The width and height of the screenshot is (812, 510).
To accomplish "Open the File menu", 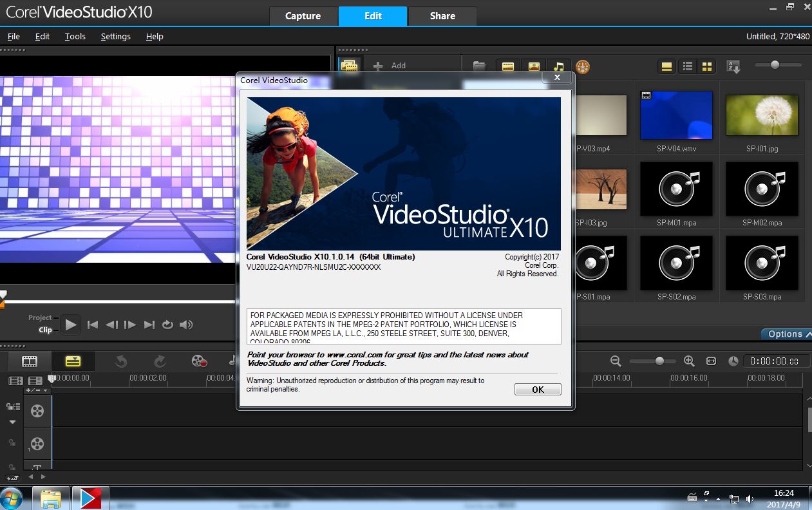I will 14,37.
